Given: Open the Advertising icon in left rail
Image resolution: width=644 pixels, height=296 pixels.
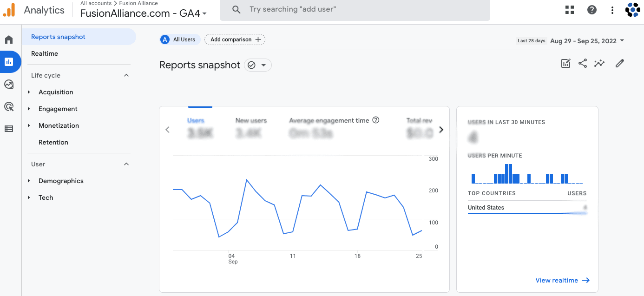Looking at the screenshot, I should (x=9, y=107).
